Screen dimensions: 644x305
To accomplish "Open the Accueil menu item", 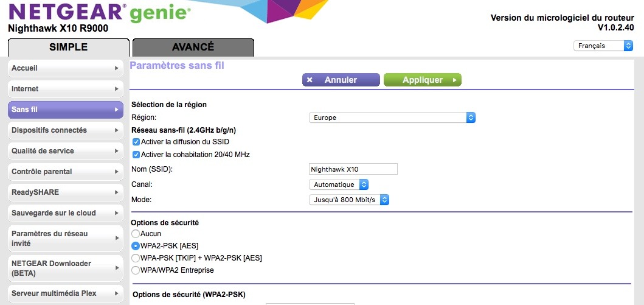I will tap(66, 68).
